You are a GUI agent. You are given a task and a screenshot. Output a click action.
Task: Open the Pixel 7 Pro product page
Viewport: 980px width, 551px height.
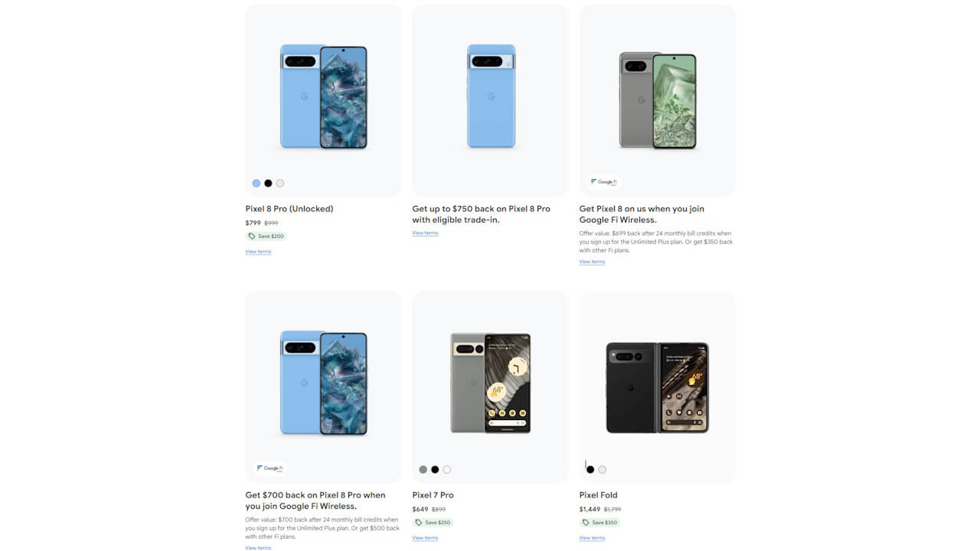tap(433, 494)
